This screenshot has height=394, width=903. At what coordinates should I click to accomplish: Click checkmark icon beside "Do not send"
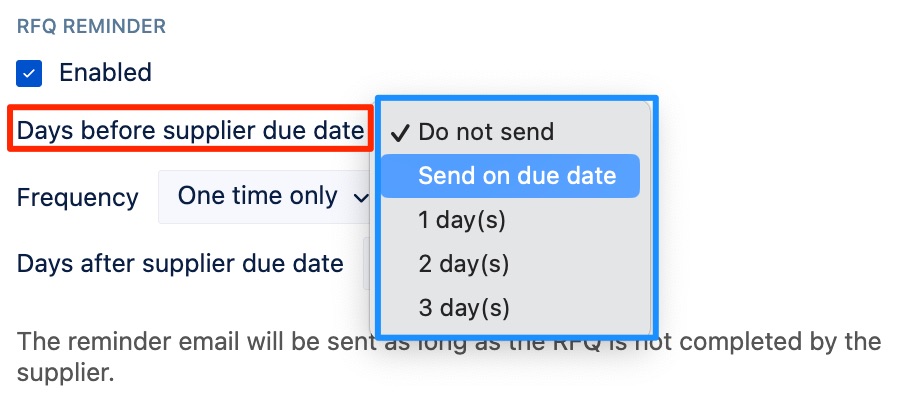tap(400, 133)
